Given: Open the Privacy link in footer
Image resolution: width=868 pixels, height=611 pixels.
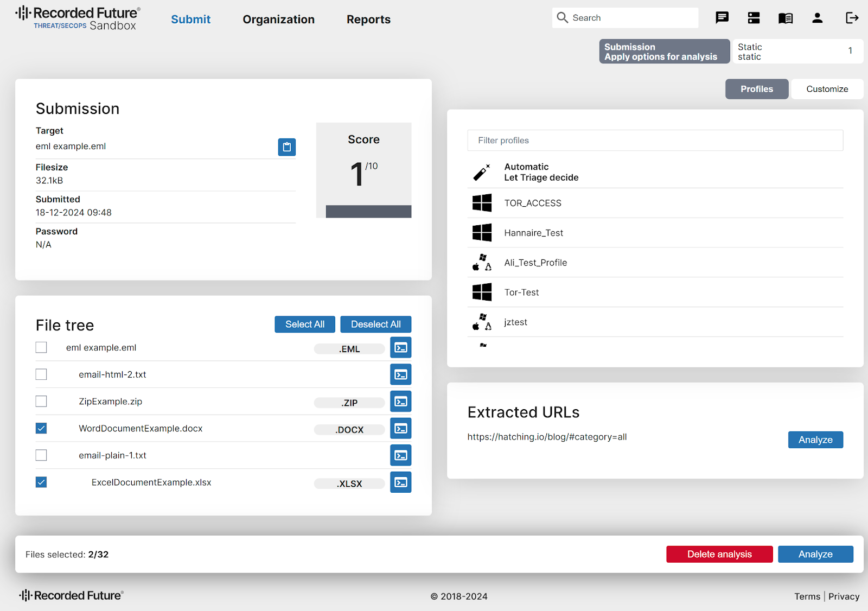Looking at the screenshot, I should (x=844, y=596).
